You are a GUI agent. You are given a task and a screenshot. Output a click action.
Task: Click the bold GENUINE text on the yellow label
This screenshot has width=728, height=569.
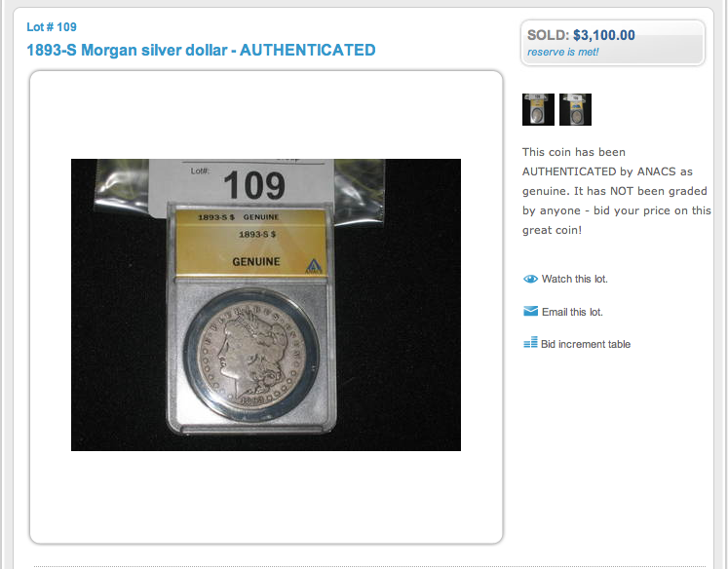click(256, 262)
